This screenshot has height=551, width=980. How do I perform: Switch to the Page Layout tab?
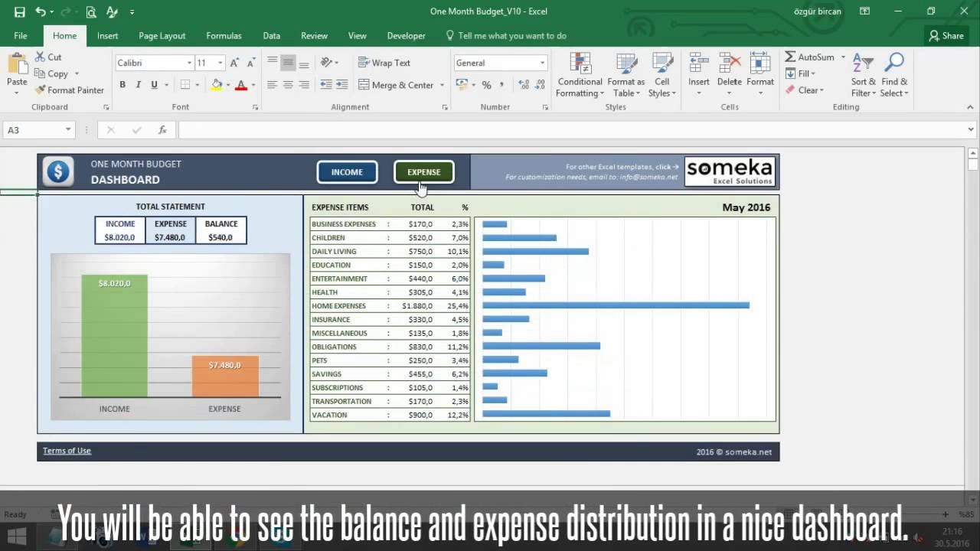click(x=162, y=36)
